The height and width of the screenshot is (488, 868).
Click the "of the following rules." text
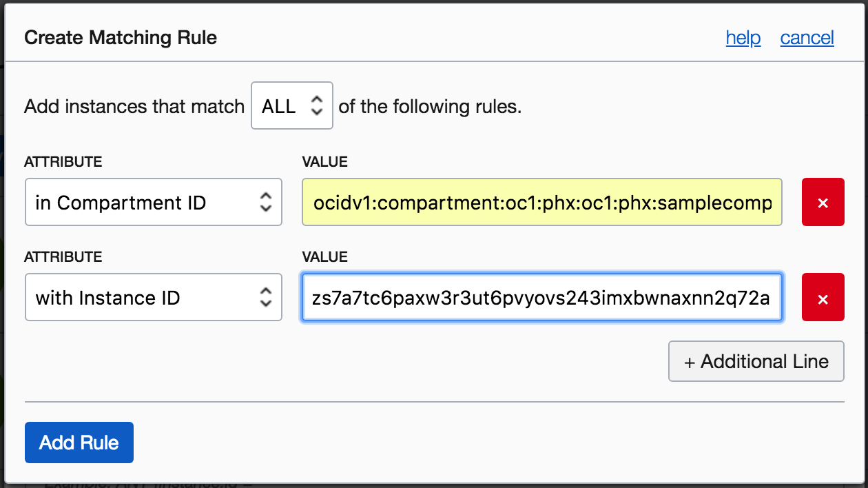click(430, 107)
